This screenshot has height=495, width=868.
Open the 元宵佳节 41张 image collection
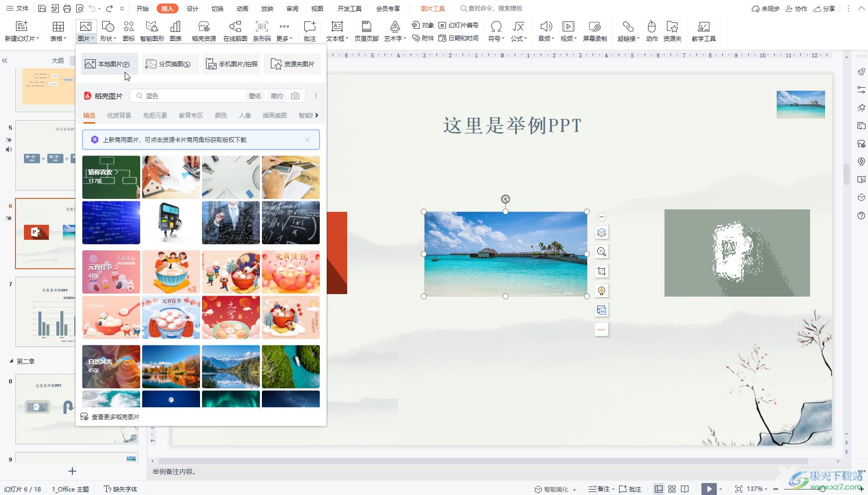(x=111, y=272)
